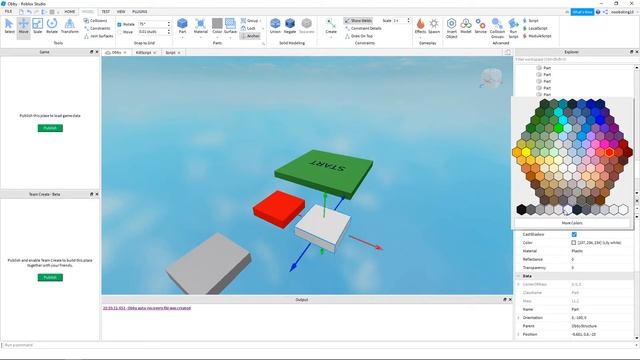Open the Material picker icon
The image size is (640, 360).
pos(200,24)
